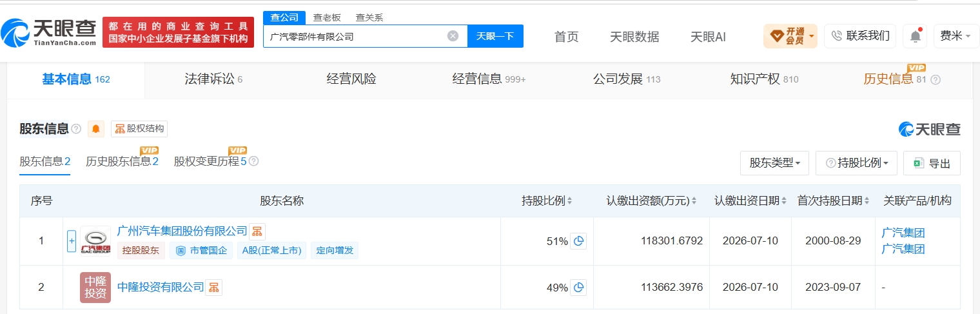Click the help icon next to 历史信息 81

[936, 80]
